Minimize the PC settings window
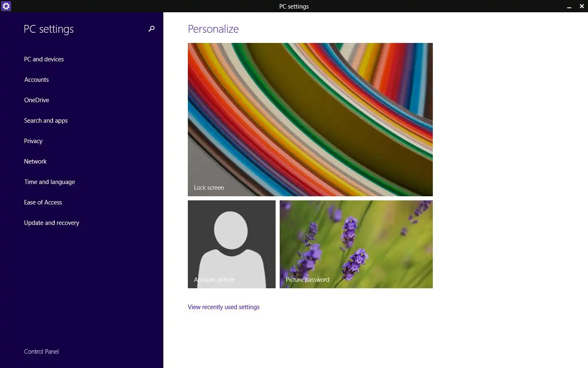588x368 pixels. tap(569, 6)
